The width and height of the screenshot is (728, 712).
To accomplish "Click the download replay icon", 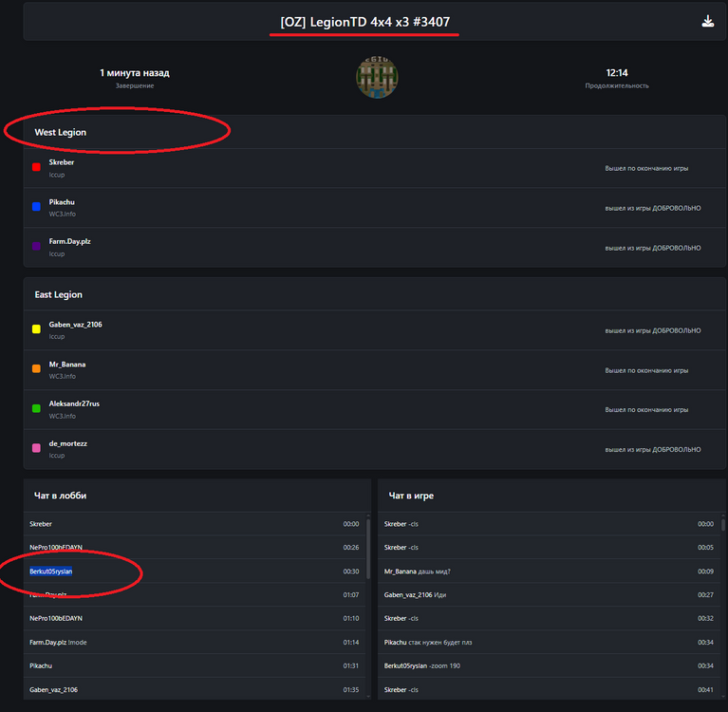I will pyautogui.click(x=707, y=22).
